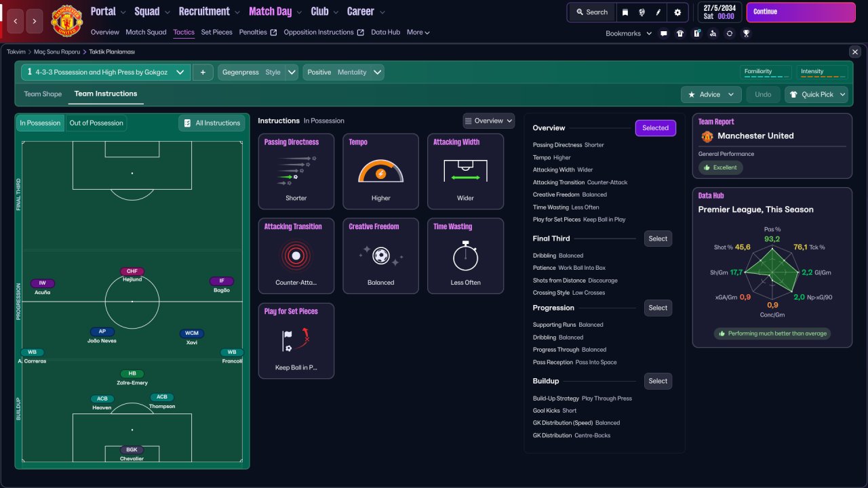
Task: Open the Opposition Instructions tab
Action: click(323, 32)
